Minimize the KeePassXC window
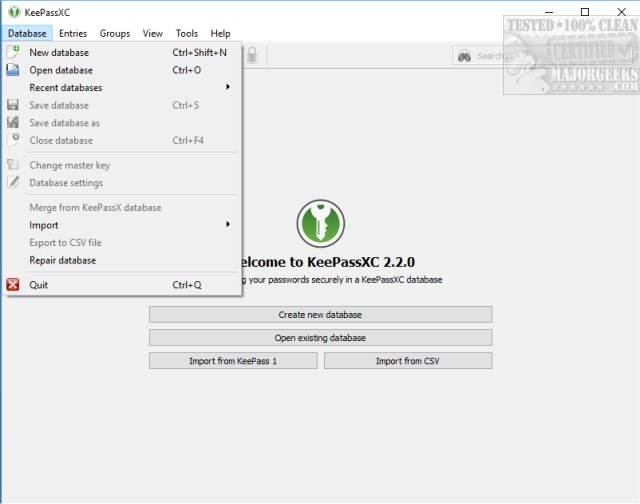The width and height of the screenshot is (640, 504). [x=549, y=12]
